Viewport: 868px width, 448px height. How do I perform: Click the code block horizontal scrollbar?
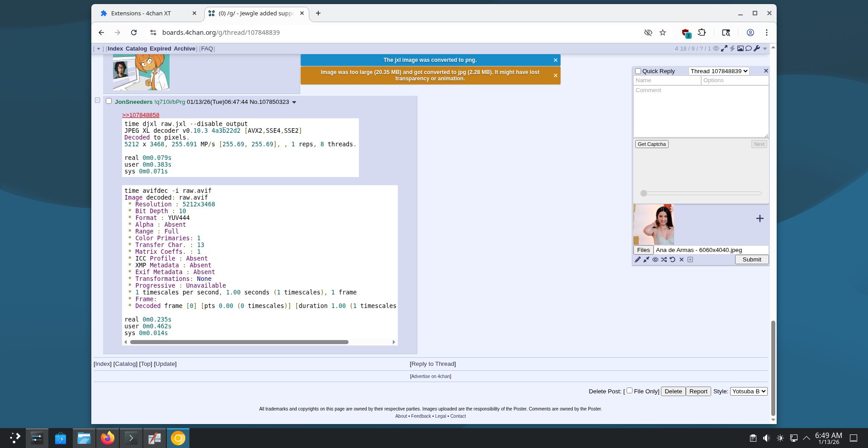tap(239, 342)
